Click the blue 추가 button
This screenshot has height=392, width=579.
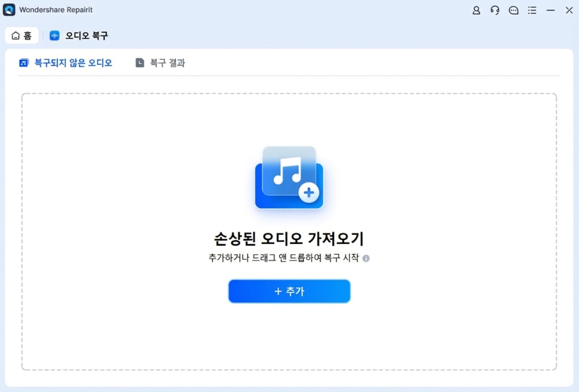coord(289,291)
